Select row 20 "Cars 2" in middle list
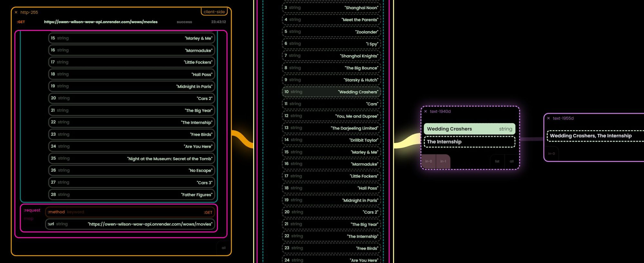This screenshot has height=263, width=644. point(331,212)
